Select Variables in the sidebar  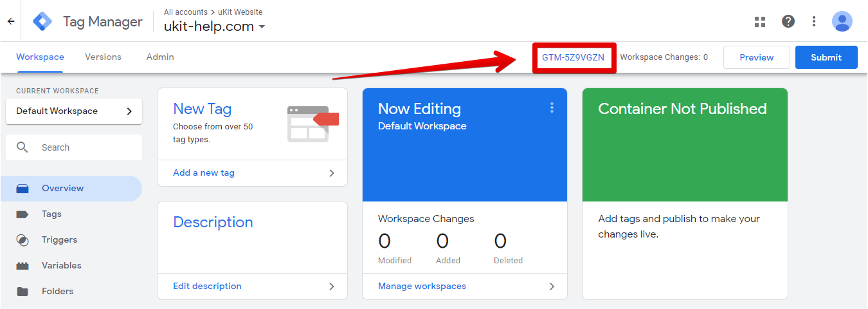click(x=71, y=265)
